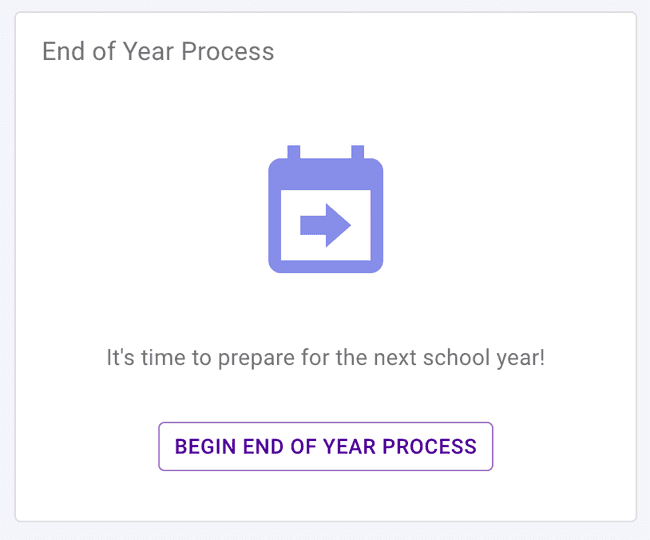The width and height of the screenshot is (650, 540).
Task: Click OF YEAR text on the purple button
Action: [328, 446]
